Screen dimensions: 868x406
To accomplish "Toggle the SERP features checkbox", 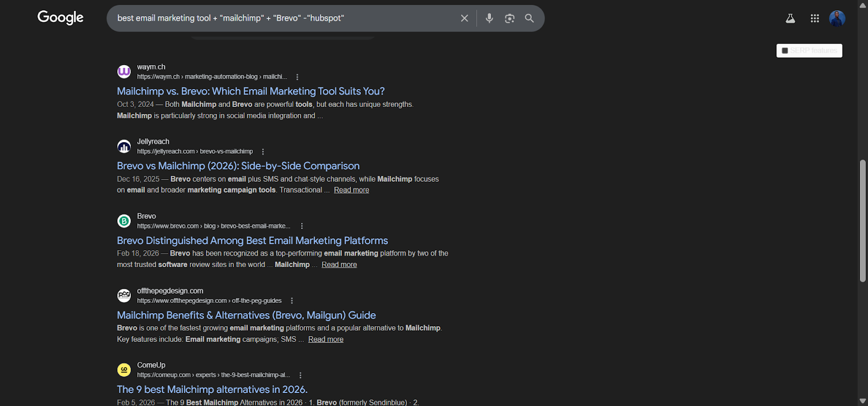I will click(x=785, y=50).
